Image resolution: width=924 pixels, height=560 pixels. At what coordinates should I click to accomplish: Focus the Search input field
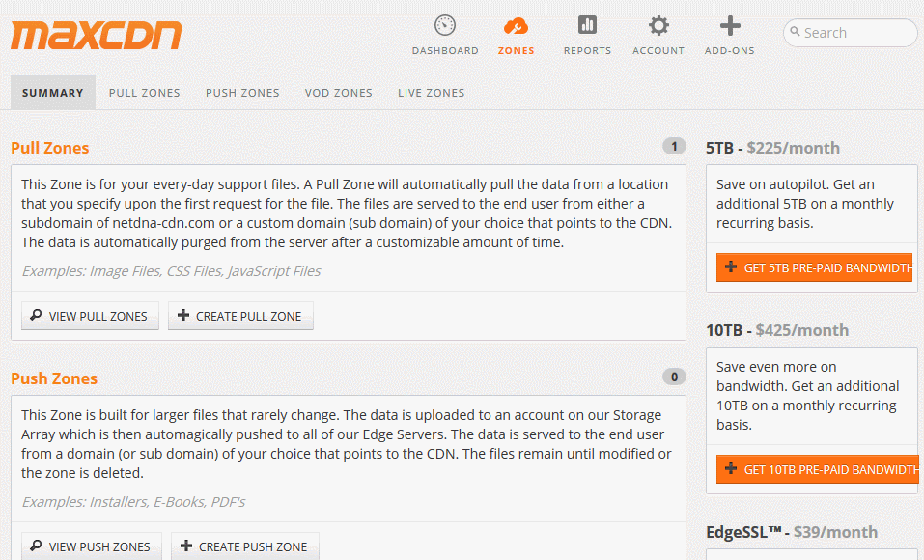851,33
